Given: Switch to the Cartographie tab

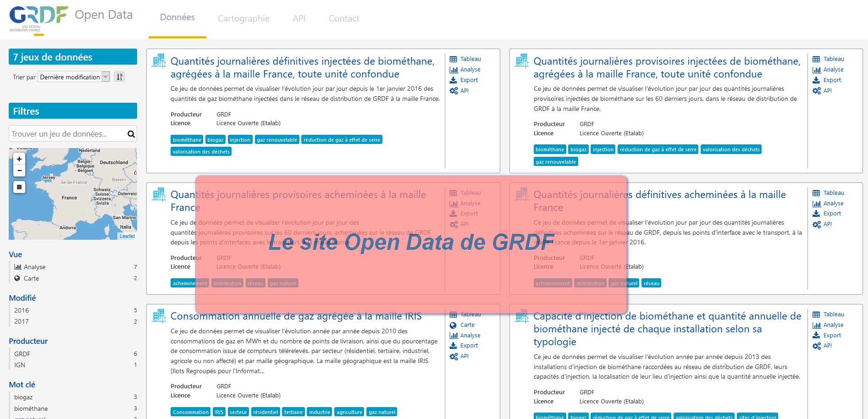Looking at the screenshot, I should [243, 18].
